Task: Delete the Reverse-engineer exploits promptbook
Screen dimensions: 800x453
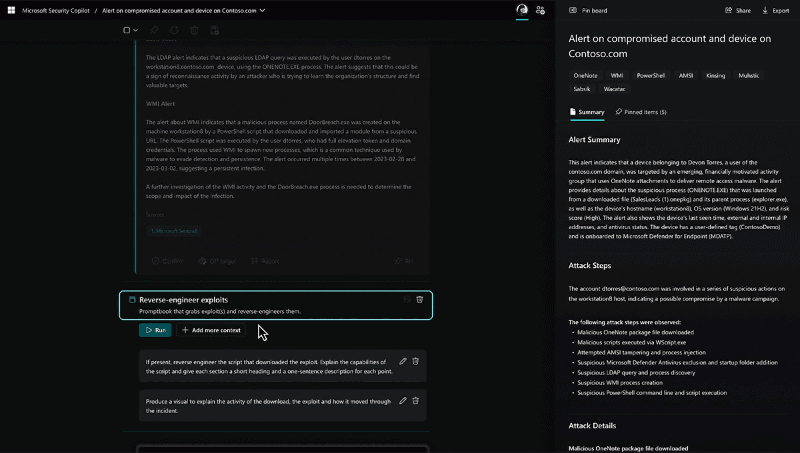Action: pos(420,299)
